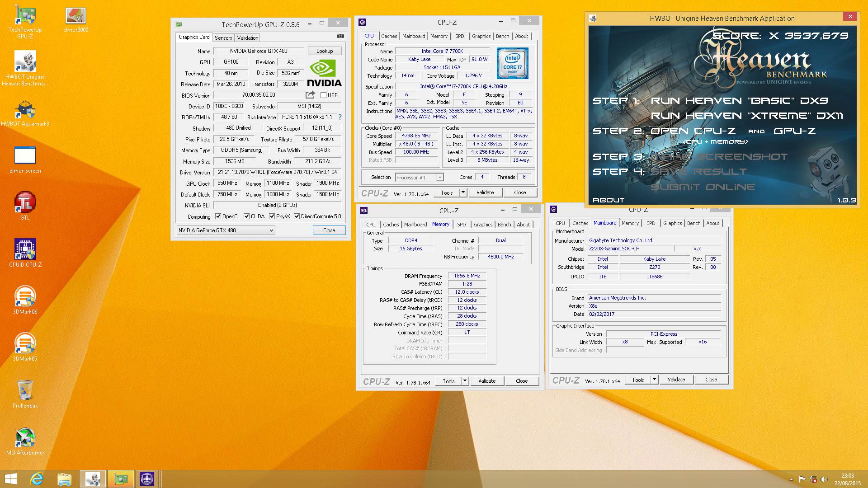
Task: Open CPUID CPU-Z desktop shortcut
Action: [x=25, y=253]
